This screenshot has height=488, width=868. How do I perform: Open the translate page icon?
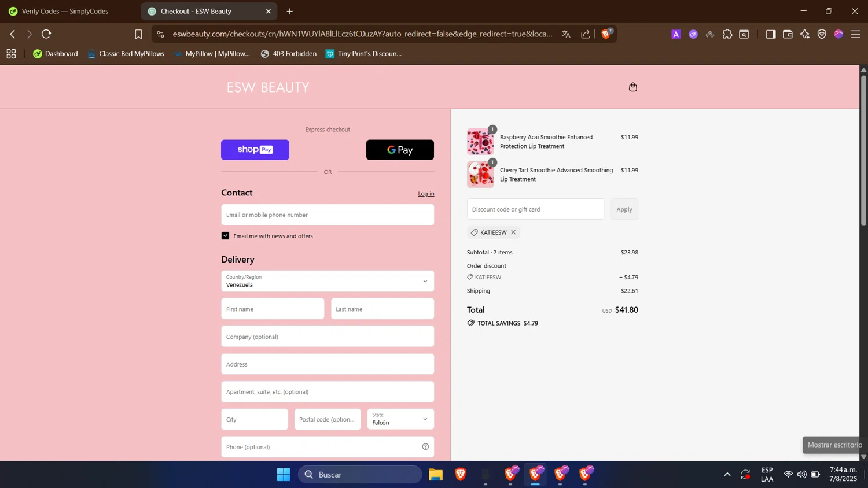click(x=566, y=34)
